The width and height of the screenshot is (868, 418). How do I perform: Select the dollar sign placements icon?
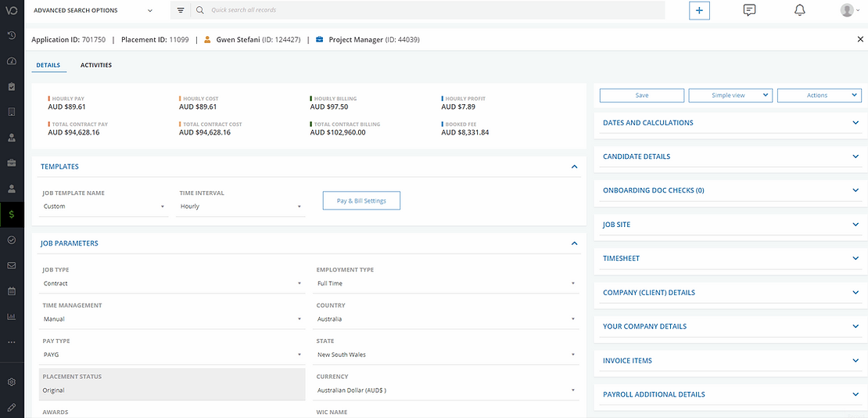[12, 214]
